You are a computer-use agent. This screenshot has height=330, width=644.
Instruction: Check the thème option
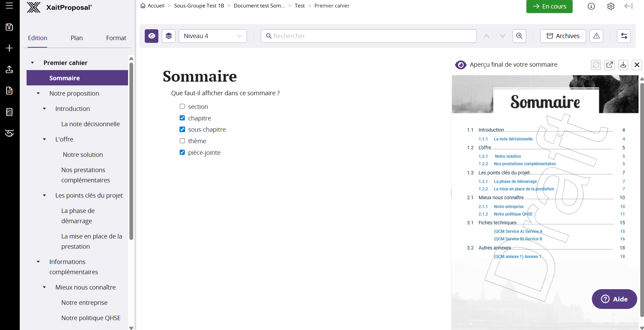pos(182,141)
